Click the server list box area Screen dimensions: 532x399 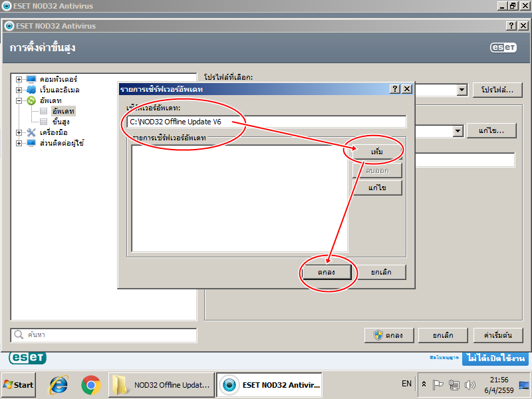tap(239, 198)
